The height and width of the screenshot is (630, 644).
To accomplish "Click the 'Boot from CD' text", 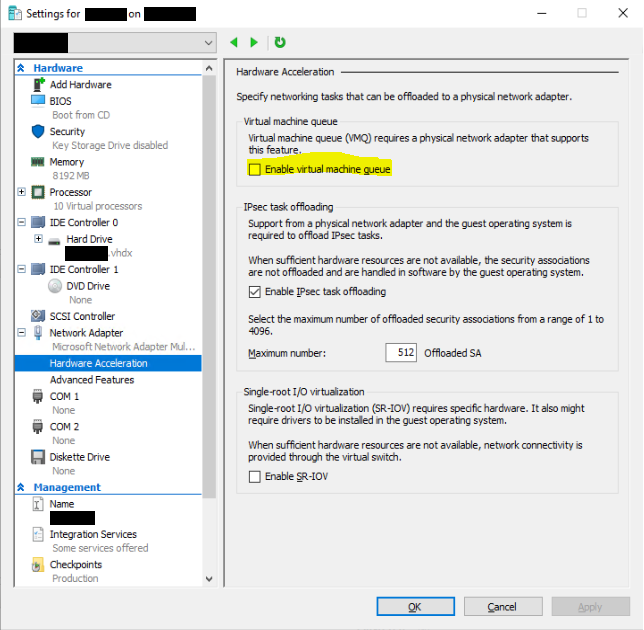I will tap(81, 115).
